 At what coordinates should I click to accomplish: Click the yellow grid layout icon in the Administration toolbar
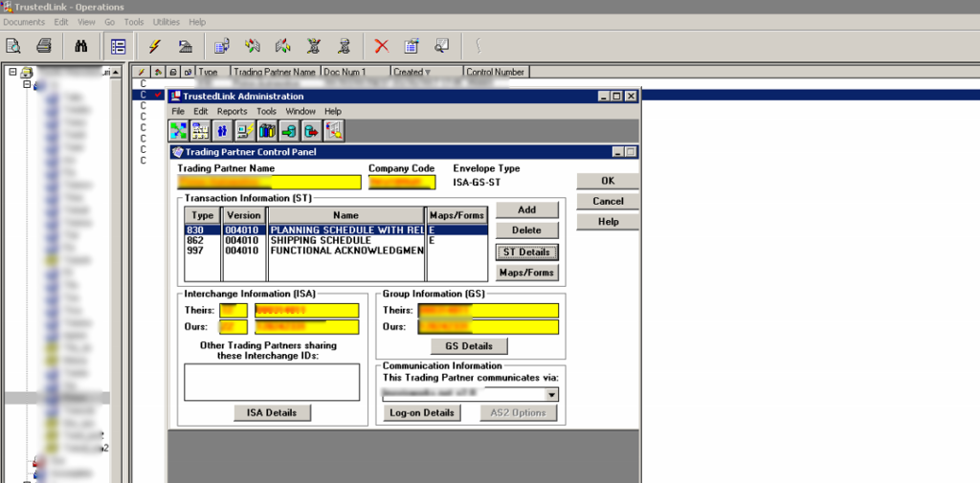point(201,131)
